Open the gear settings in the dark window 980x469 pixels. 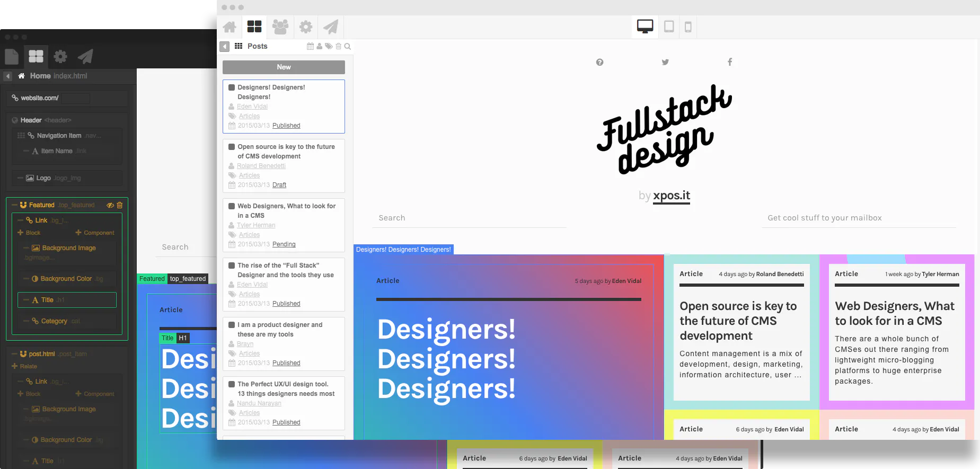point(60,56)
